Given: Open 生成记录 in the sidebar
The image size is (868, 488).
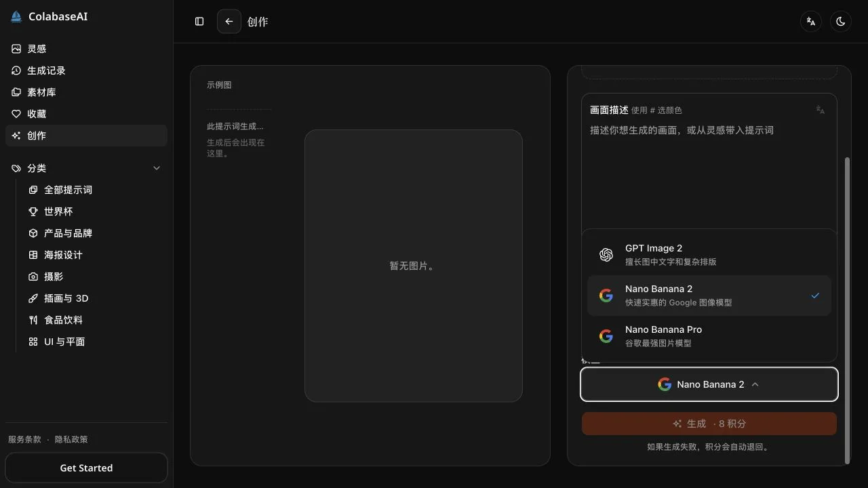Looking at the screenshot, I should 86,70.
